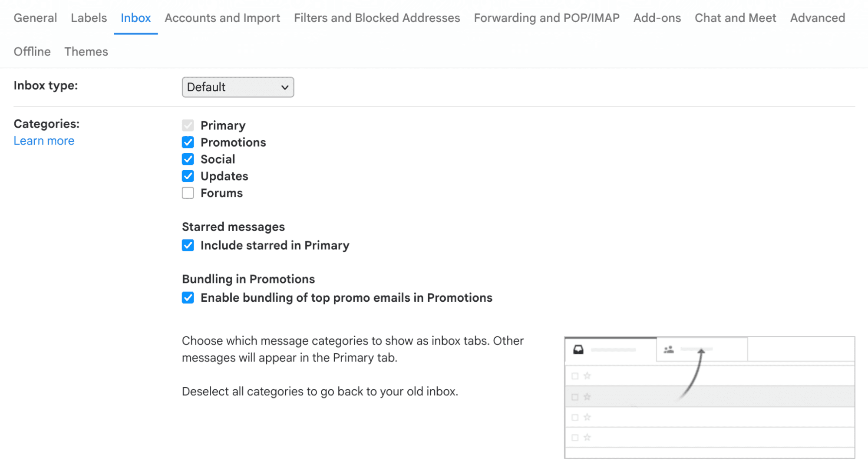Click the Social people icon in the preview

668,349
